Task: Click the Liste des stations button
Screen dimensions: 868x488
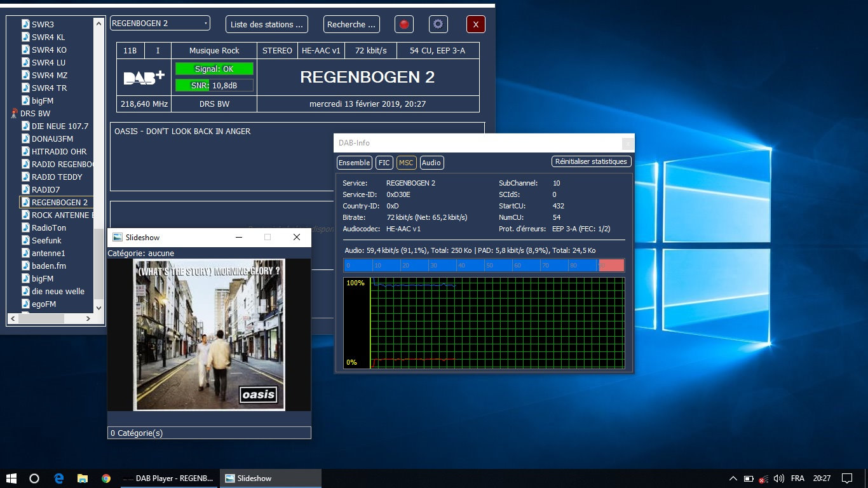Action: click(266, 25)
